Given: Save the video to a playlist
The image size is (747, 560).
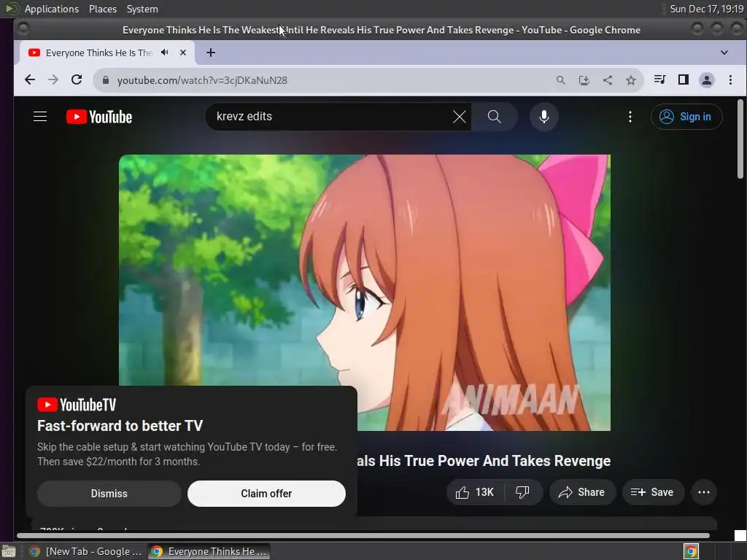Looking at the screenshot, I should (x=653, y=492).
